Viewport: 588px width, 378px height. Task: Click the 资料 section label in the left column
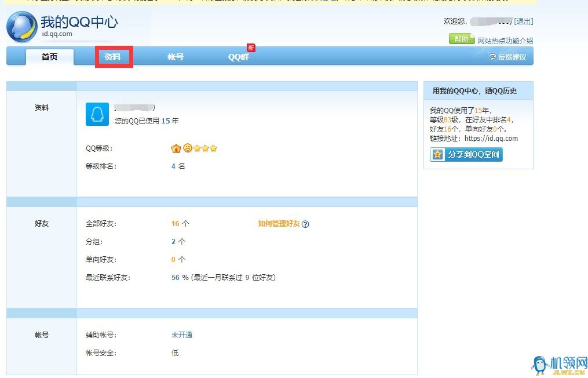42,108
